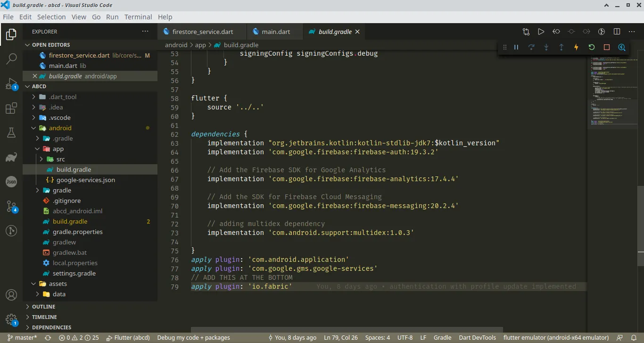Pause the running debug session

(516, 47)
